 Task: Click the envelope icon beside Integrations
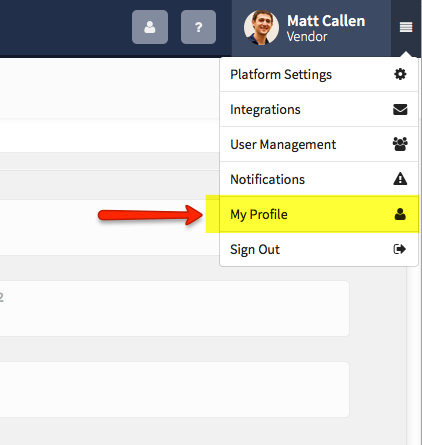[x=400, y=109]
